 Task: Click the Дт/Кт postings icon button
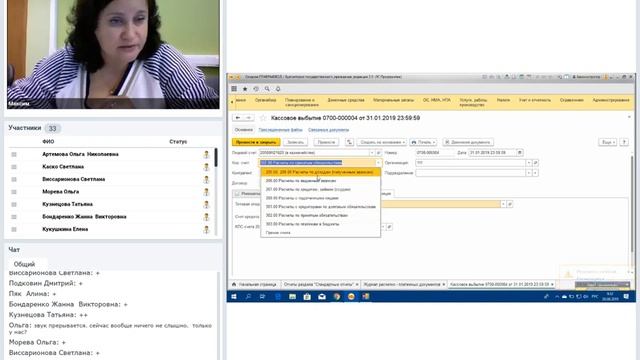pos(349,142)
